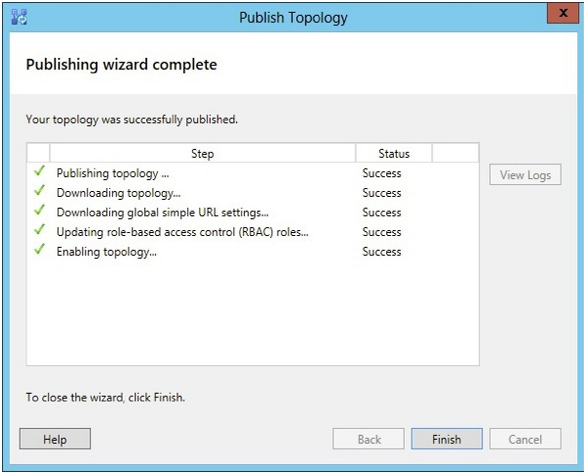Select the Downloading global simple URL settings row
Screen dimensions: 584x475
click(x=253, y=212)
